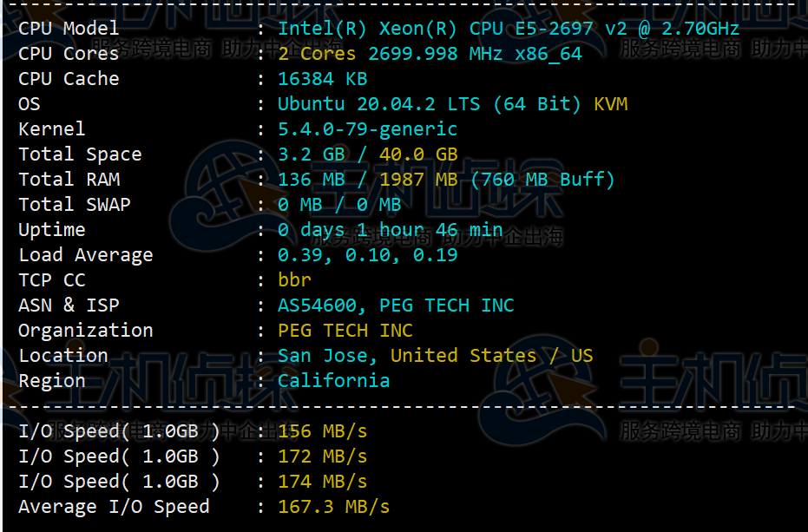Click the Kernel label
Viewport: 808px width, 532px height.
point(52,128)
